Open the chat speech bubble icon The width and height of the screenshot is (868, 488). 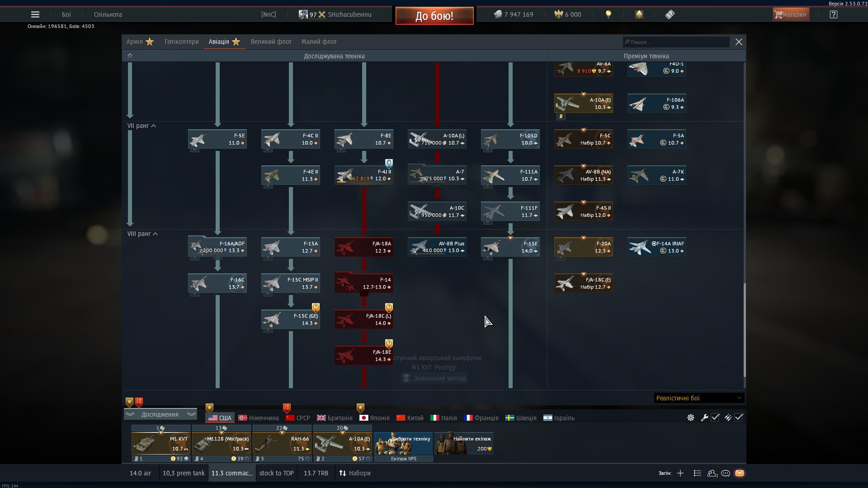(726, 473)
